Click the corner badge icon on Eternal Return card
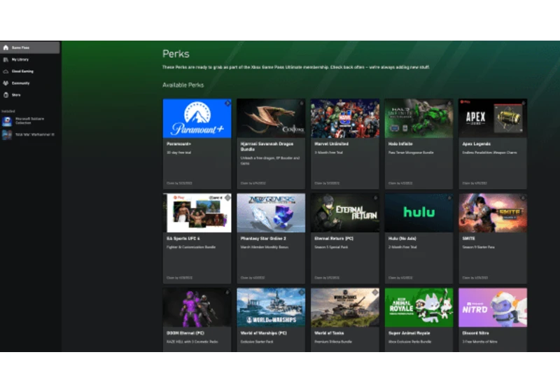 (375, 198)
